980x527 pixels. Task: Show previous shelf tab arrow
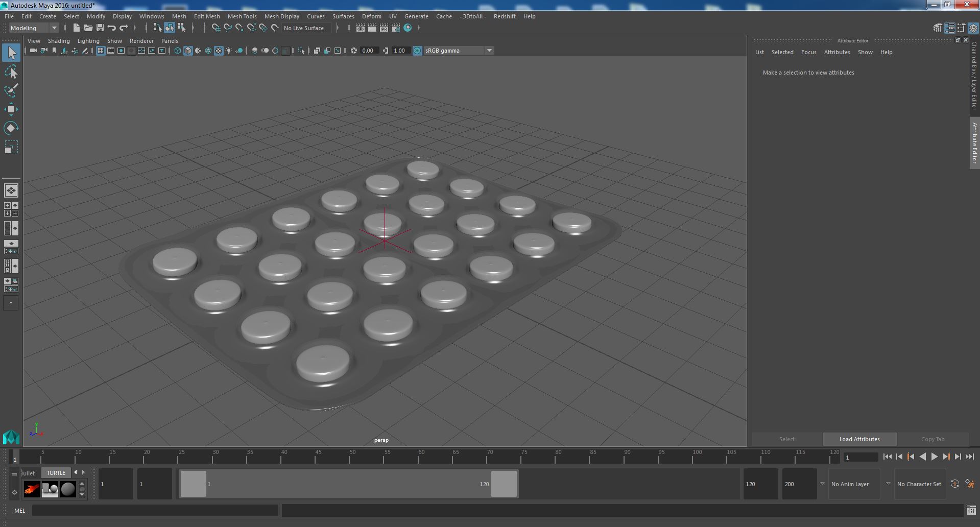pos(76,472)
